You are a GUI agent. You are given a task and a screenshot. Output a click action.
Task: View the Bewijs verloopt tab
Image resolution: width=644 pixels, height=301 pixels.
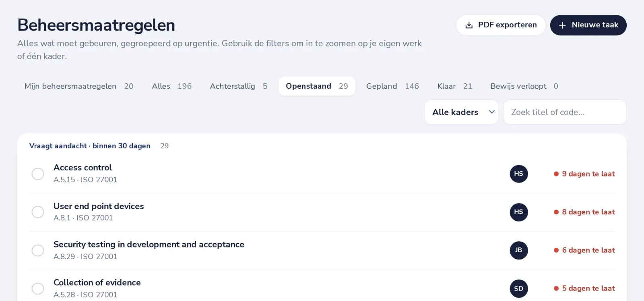click(x=524, y=86)
